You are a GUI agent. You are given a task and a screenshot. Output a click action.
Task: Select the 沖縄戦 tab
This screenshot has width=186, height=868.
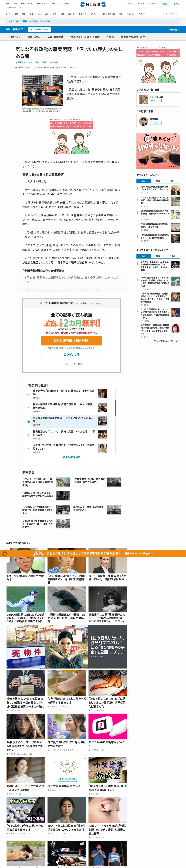pos(110,37)
